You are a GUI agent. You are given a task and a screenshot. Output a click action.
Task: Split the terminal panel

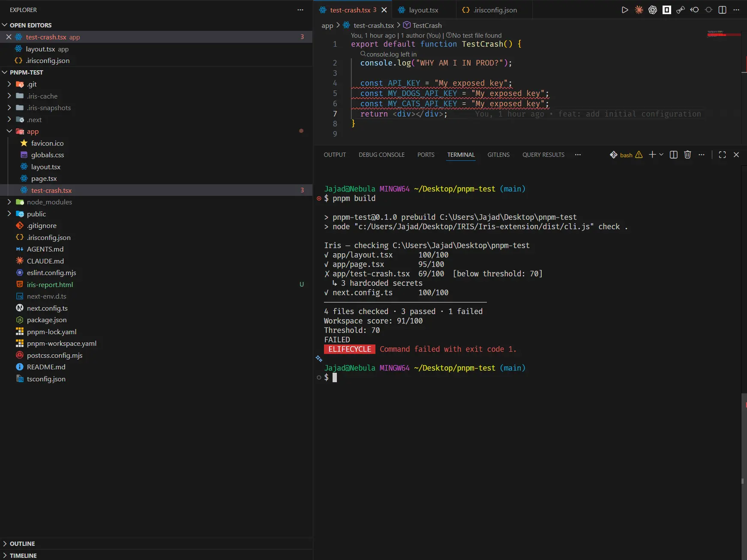click(x=674, y=155)
